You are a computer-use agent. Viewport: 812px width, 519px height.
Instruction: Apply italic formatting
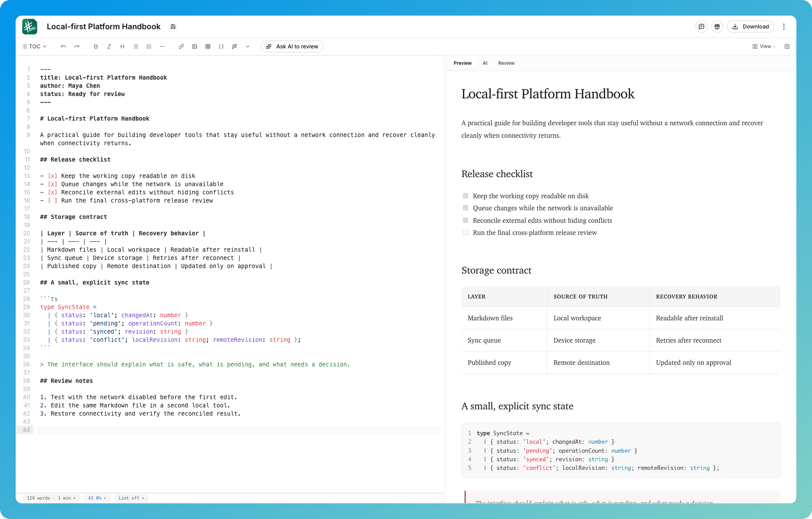(x=109, y=46)
